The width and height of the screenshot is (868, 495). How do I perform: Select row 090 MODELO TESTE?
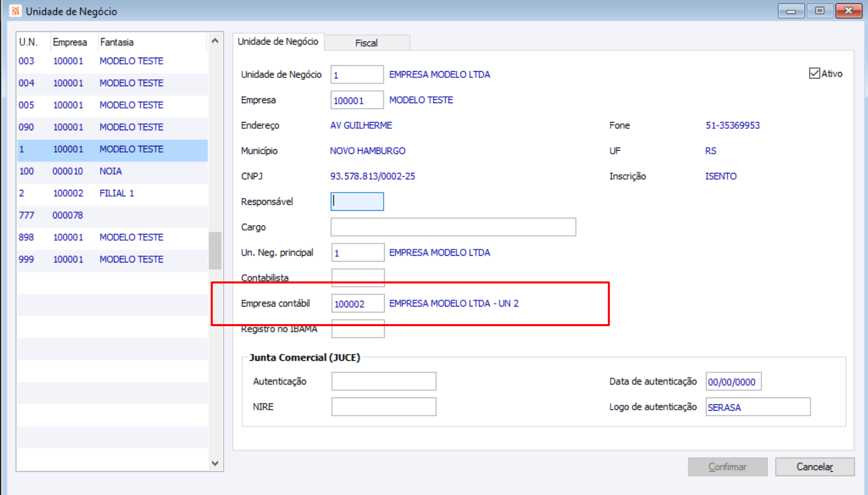(112, 127)
